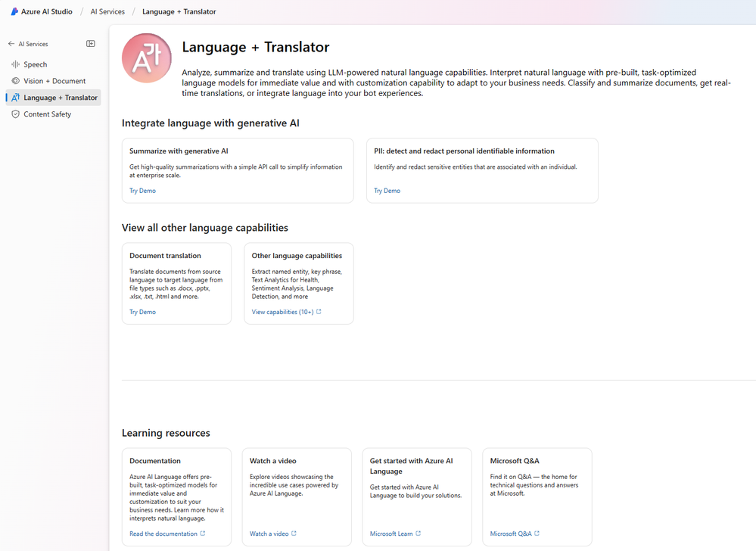Open the Microsoft Q&A link

tap(511, 534)
